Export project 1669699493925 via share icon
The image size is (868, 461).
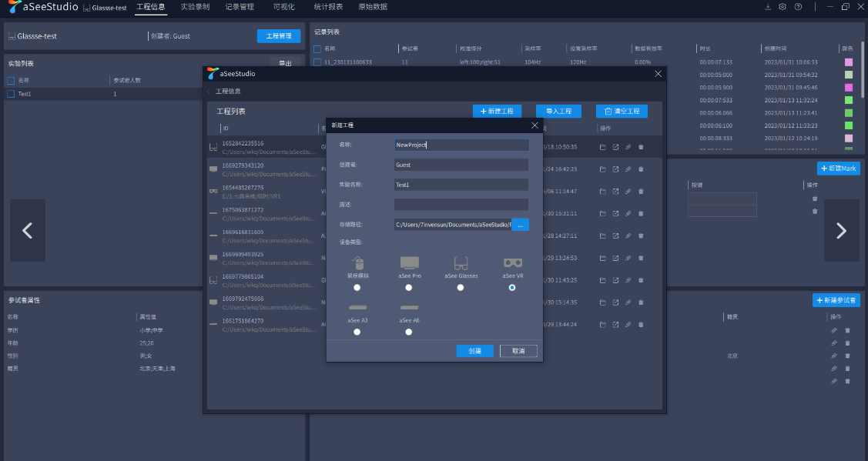(615, 258)
